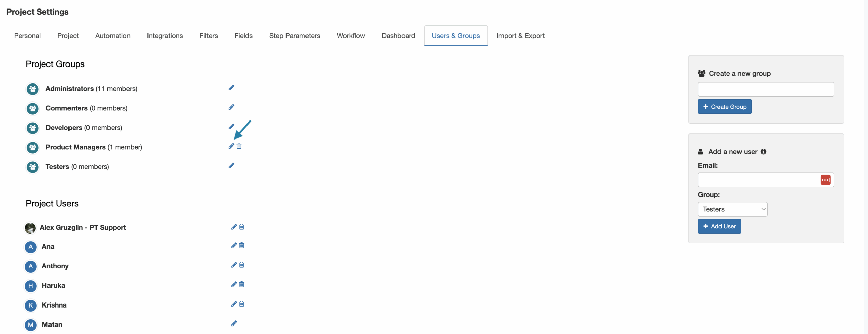Click the Developers (0 members) group name
Image resolution: width=868 pixels, height=334 pixels.
click(84, 128)
